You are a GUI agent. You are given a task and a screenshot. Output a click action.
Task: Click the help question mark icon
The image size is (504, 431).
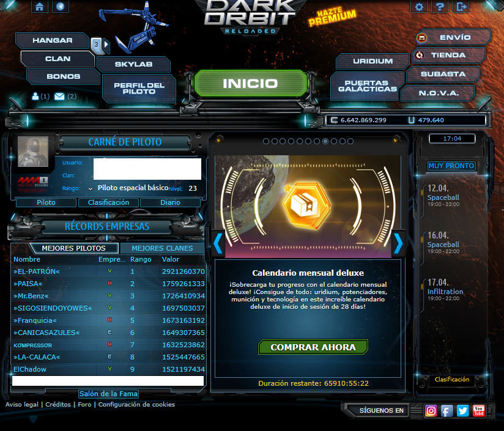pos(440,7)
